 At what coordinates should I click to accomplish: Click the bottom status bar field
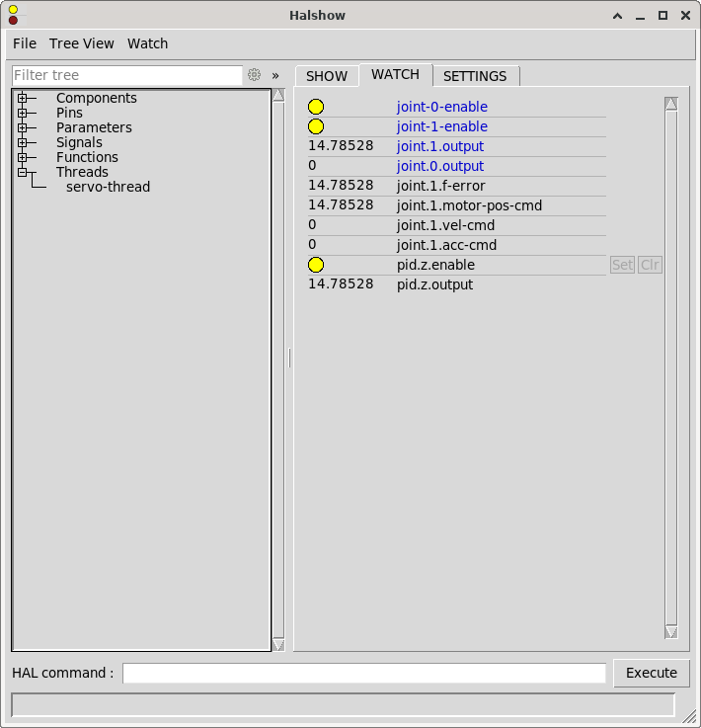point(343,705)
